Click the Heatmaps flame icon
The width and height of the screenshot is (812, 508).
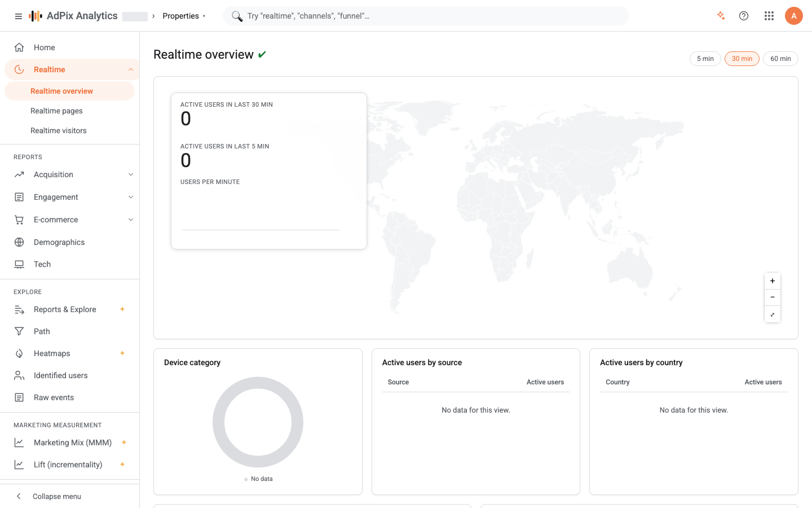pyautogui.click(x=19, y=353)
